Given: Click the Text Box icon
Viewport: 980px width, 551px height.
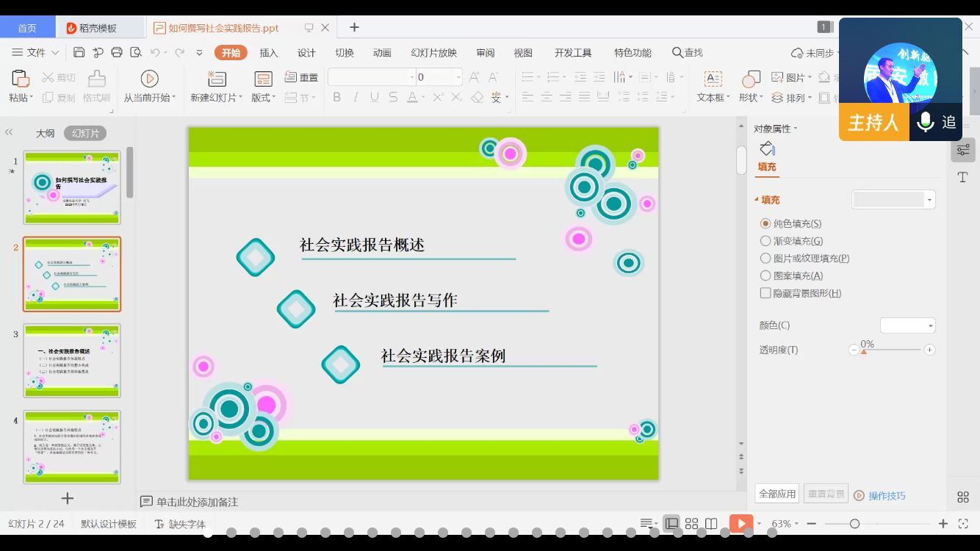Looking at the screenshot, I should (x=713, y=79).
